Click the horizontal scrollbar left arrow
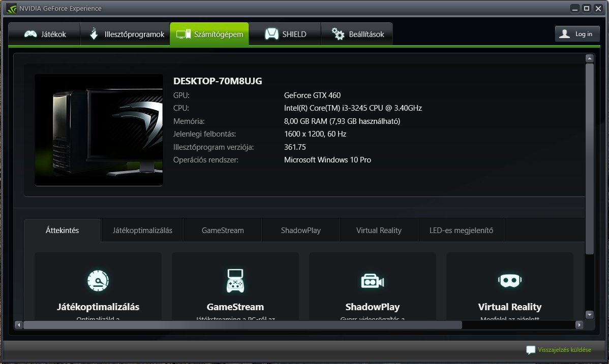The width and height of the screenshot is (609, 364). click(19, 325)
